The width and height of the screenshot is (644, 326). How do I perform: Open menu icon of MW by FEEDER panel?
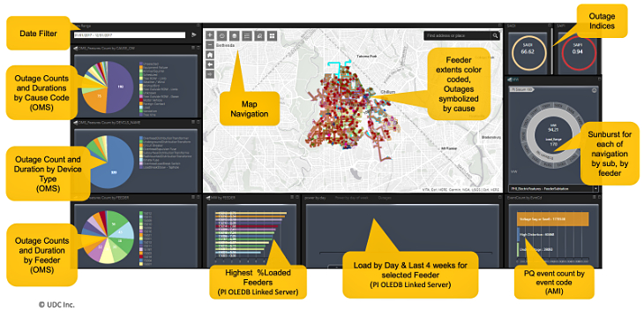pyautogui.click(x=292, y=198)
